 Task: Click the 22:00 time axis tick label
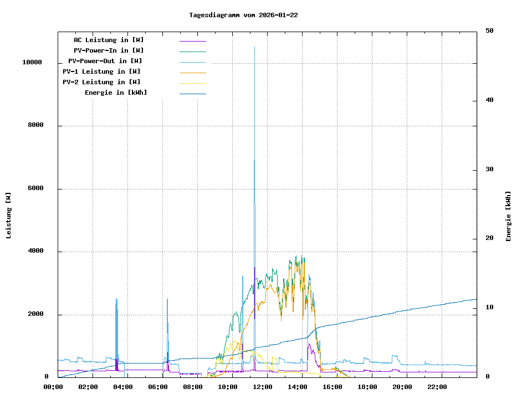coord(437,387)
